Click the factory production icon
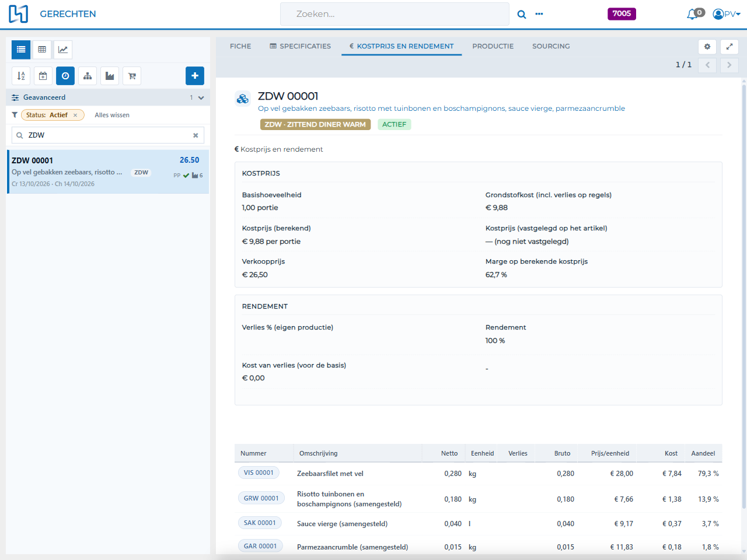 tap(110, 76)
